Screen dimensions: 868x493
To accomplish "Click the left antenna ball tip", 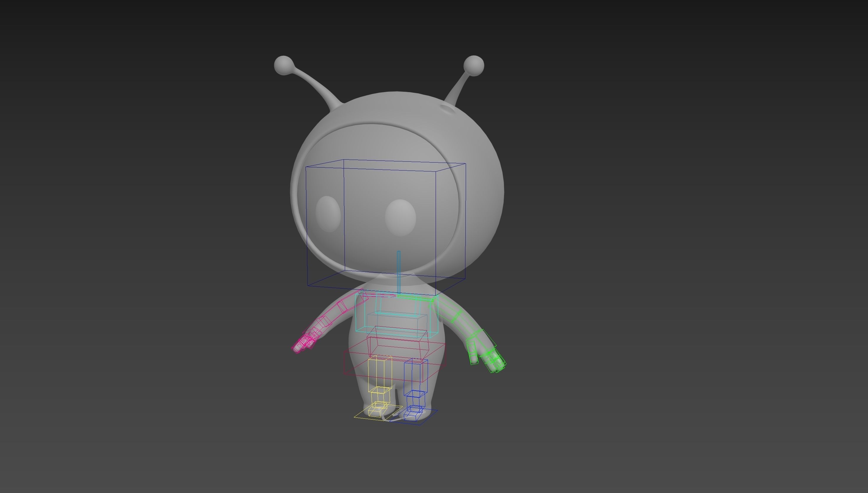I will pos(283,65).
